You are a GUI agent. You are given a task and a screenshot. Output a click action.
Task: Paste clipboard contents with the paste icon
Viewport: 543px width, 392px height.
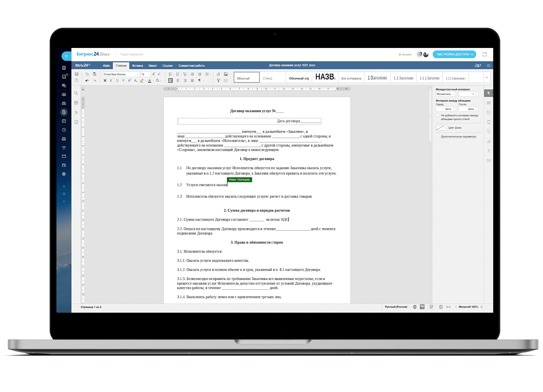pos(94,74)
